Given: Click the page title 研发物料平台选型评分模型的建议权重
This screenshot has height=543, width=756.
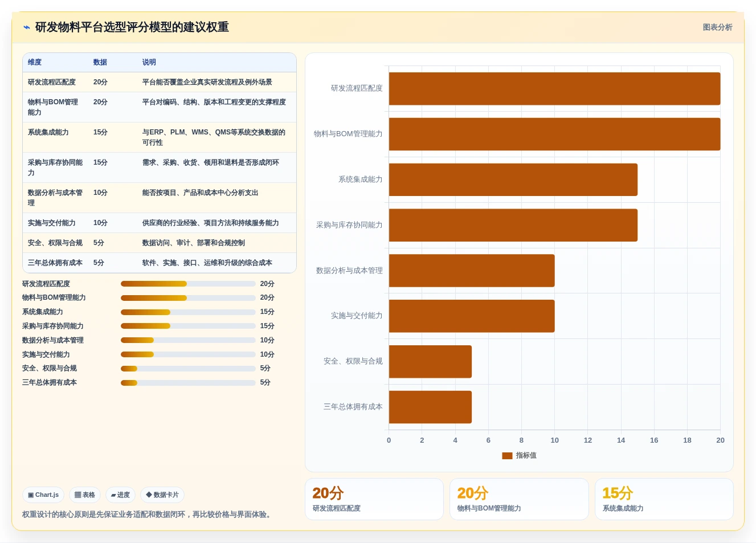Looking at the screenshot, I should click(x=132, y=27).
